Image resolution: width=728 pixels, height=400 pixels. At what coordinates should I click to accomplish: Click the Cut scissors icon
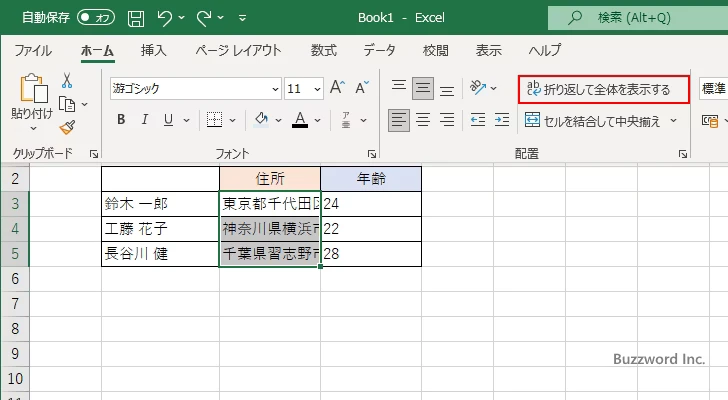(67, 81)
